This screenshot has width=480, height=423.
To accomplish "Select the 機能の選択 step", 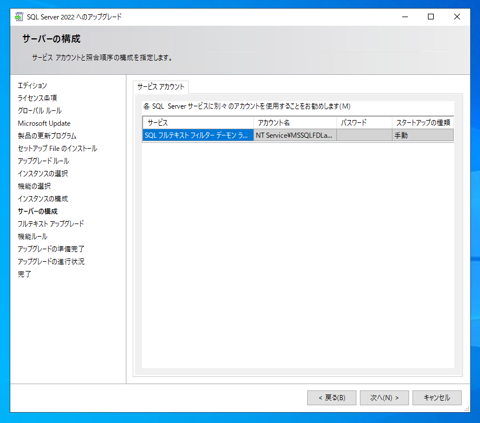I will coord(34,186).
